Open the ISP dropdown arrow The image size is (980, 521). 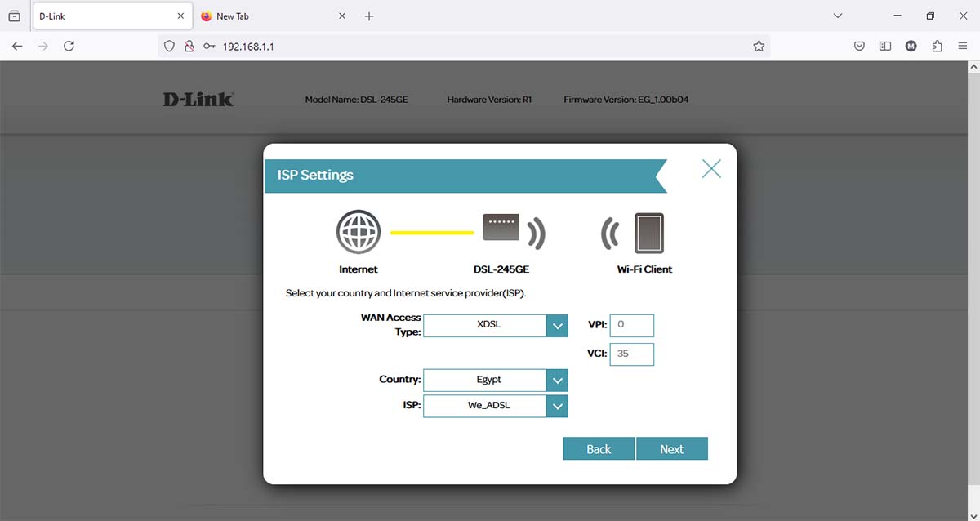(556, 406)
